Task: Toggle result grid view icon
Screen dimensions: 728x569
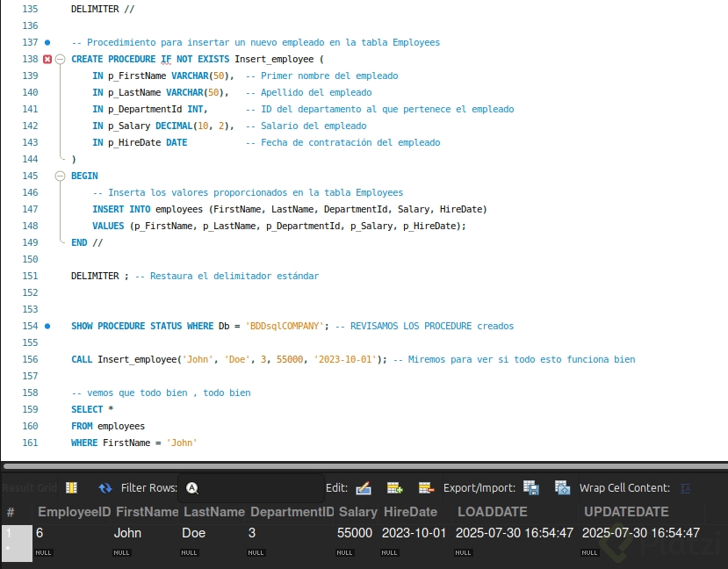Action: click(x=71, y=488)
